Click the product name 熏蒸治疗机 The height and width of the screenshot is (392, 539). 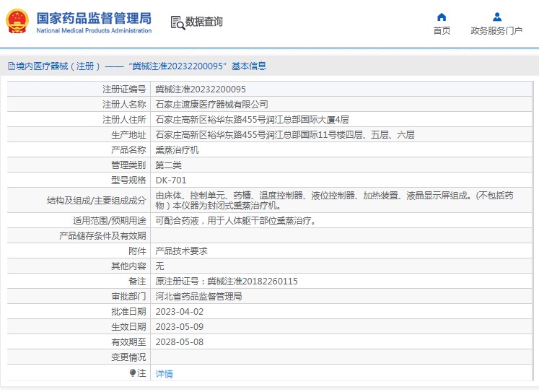click(177, 150)
